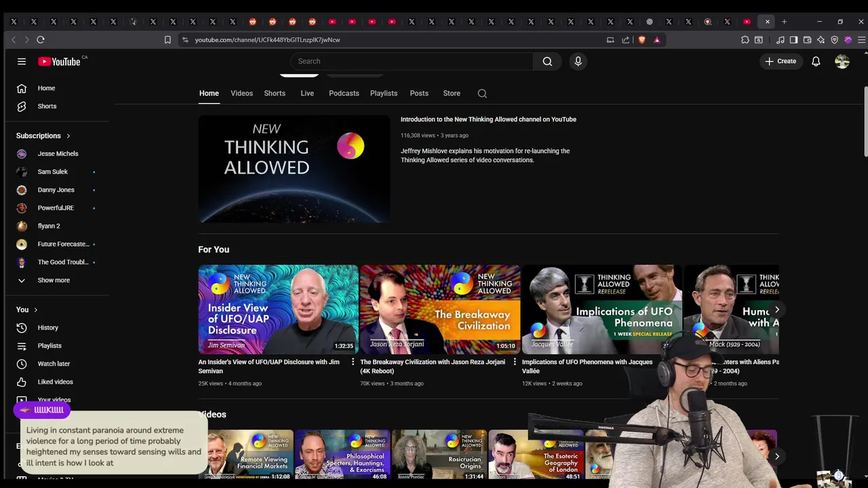Screen dimensions: 868x488
Task: Open options menu for Jim Semivan video
Action: (x=353, y=362)
